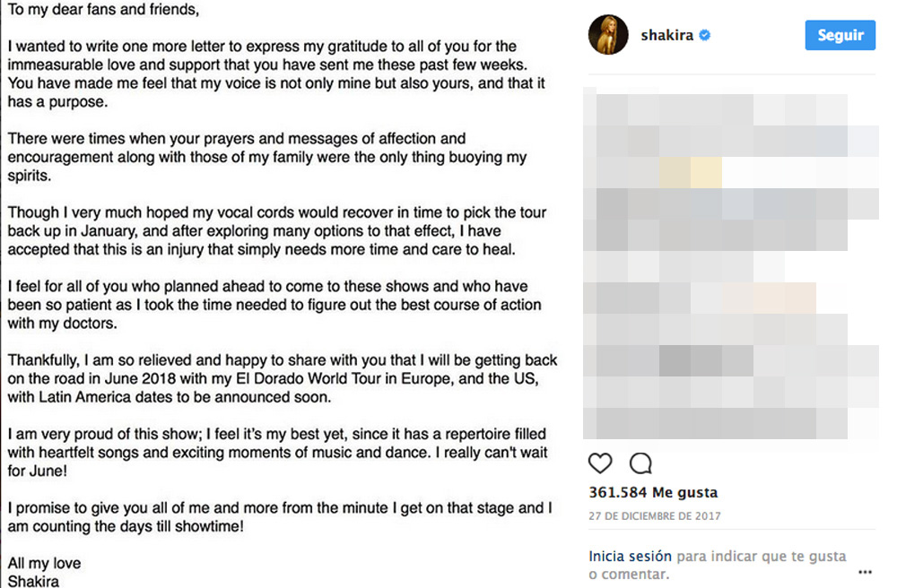Open the 27 de diciembre de 2017 timestamp
Image resolution: width=897 pixels, height=588 pixels.
click(x=655, y=516)
